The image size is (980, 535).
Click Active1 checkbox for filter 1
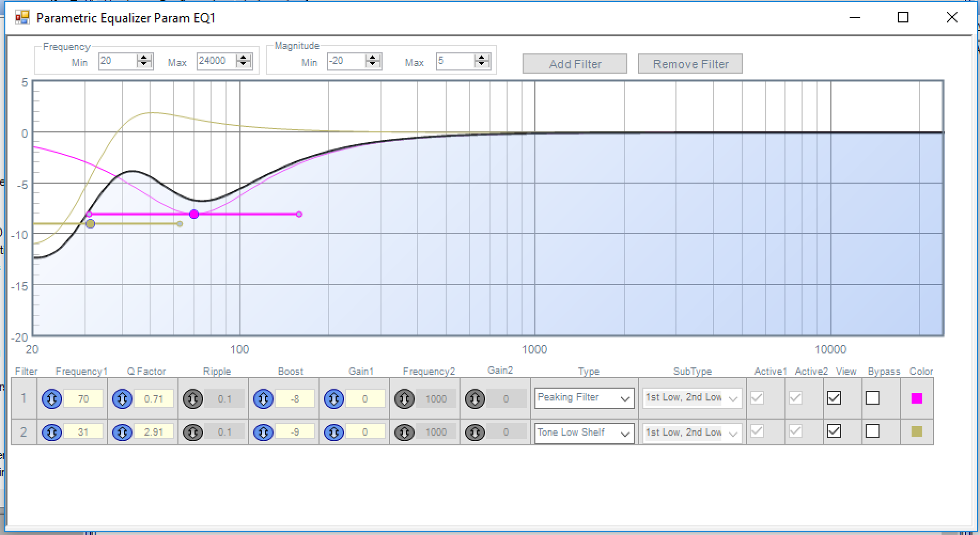(757, 398)
